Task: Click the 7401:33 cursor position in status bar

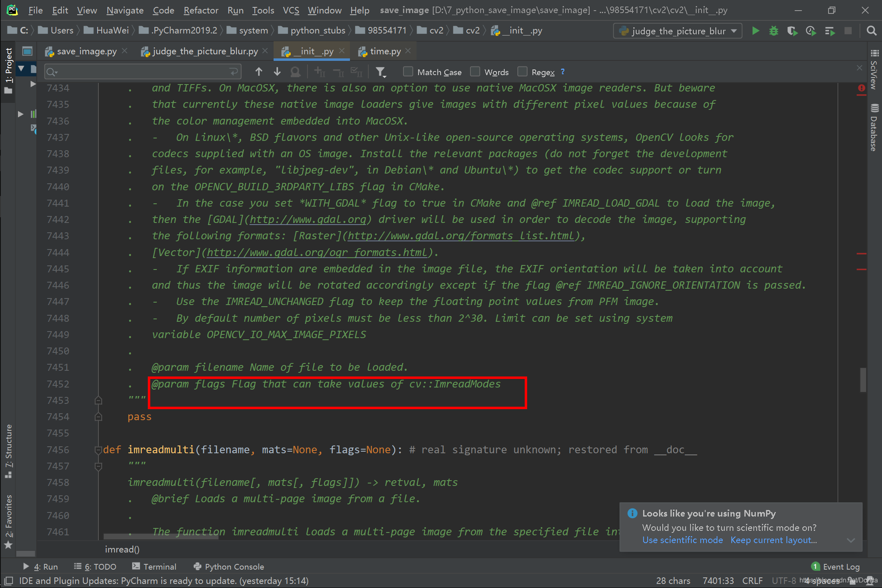Action: 717,581
